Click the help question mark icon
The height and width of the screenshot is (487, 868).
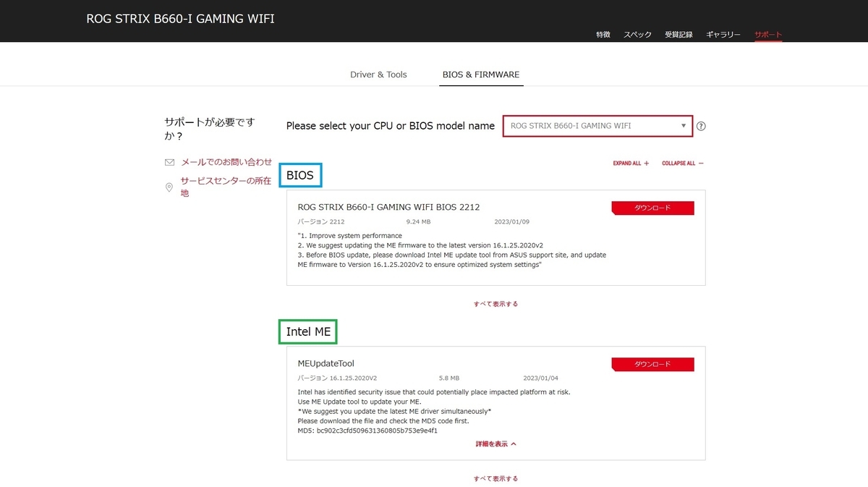coord(701,126)
